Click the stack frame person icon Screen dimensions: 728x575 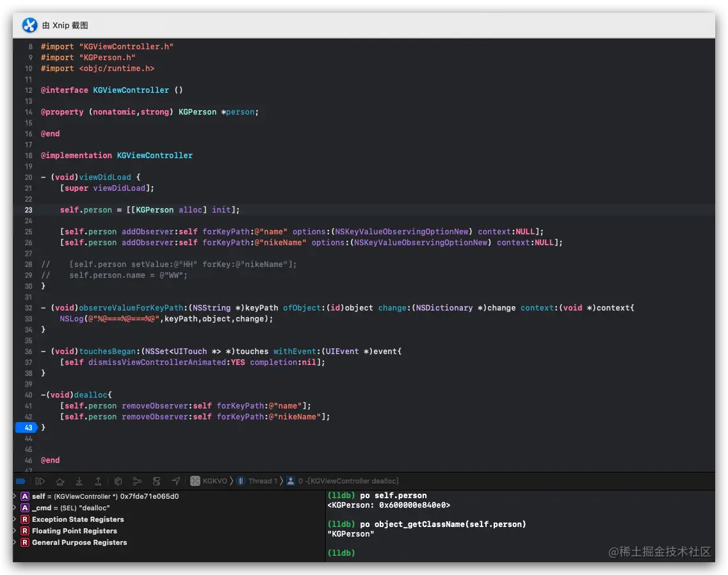click(x=291, y=481)
